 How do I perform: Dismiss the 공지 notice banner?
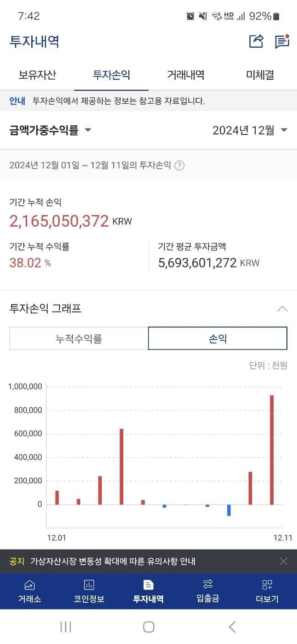283,561
